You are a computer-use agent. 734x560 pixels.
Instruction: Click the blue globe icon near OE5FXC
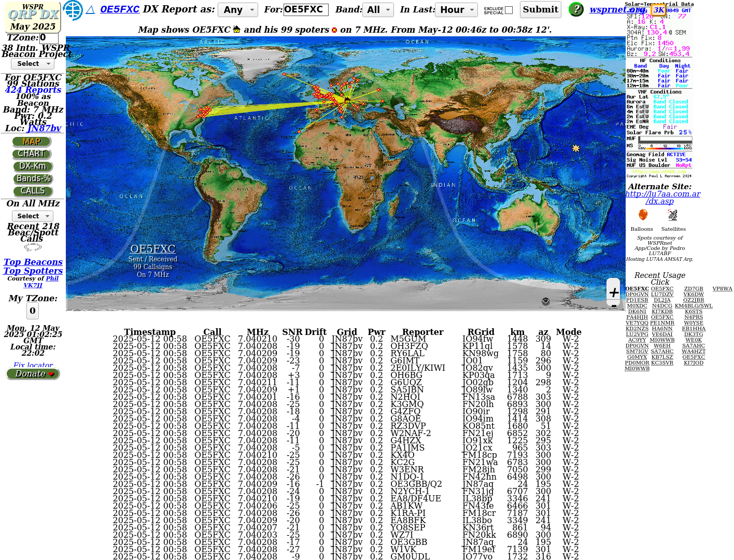73,10
